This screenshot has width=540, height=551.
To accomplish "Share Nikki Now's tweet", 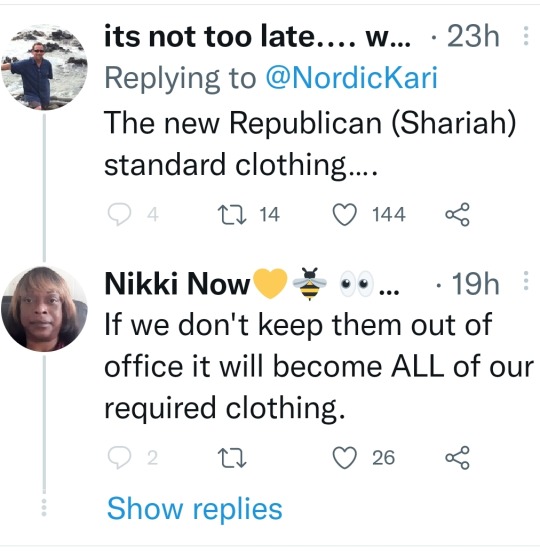I will (457, 458).
